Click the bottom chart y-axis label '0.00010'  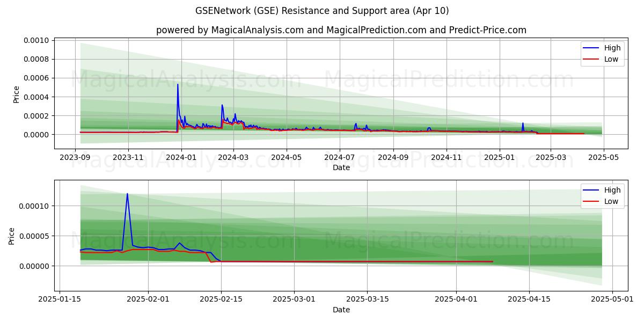pyautogui.click(x=35, y=206)
